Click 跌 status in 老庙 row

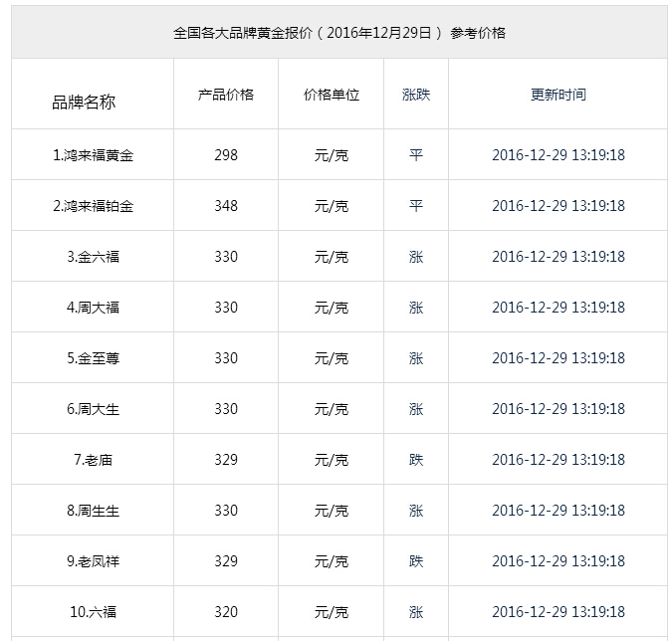click(x=416, y=460)
